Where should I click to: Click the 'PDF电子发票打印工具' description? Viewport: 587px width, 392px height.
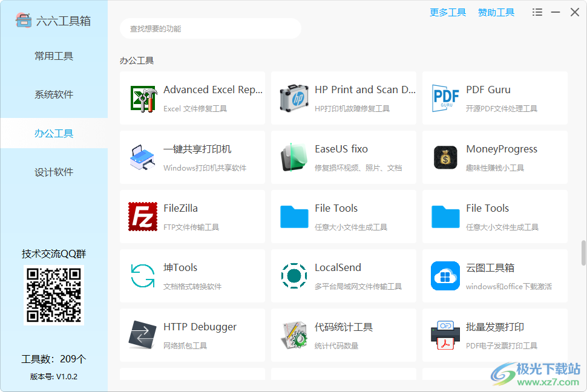[501, 345]
